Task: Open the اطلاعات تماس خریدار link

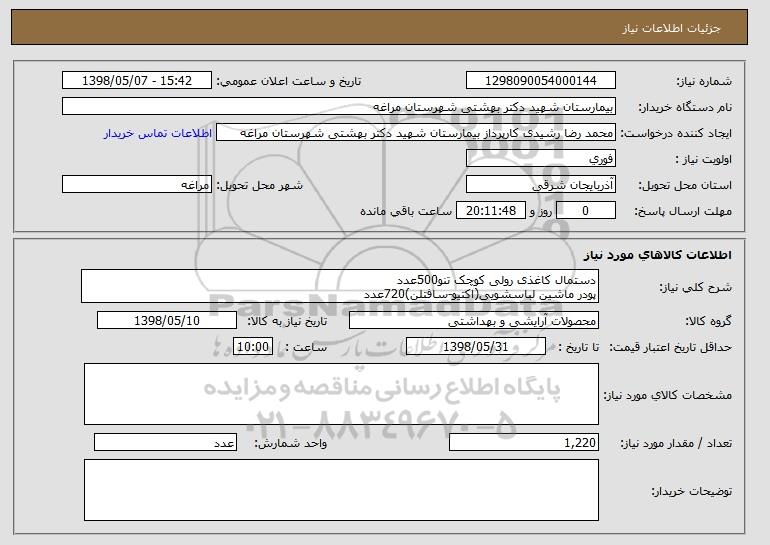Action: click(x=158, y=134)
